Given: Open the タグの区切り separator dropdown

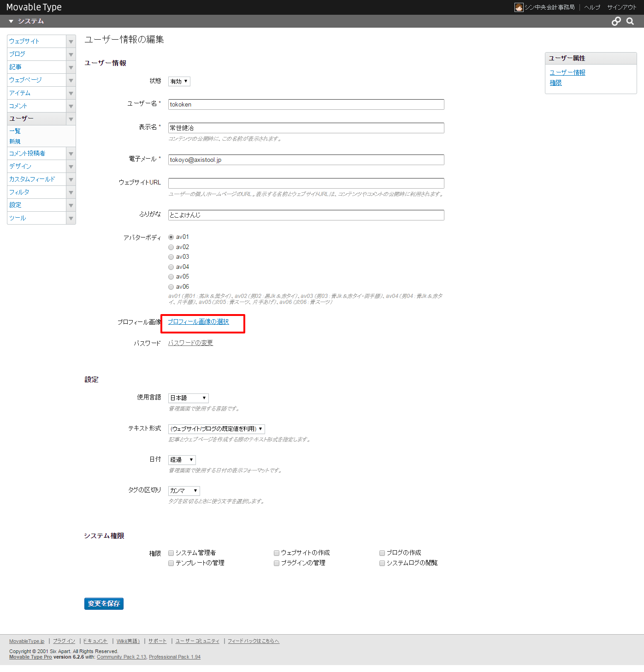Looking at the screenshot, I should [183, 490].
